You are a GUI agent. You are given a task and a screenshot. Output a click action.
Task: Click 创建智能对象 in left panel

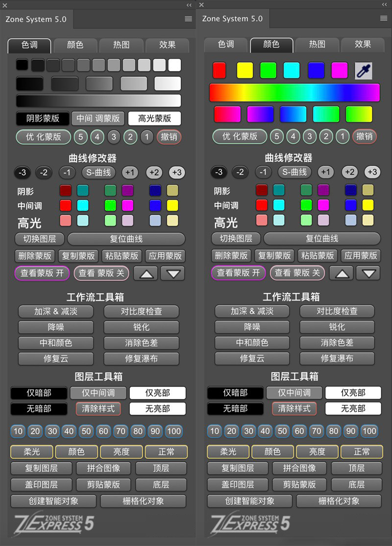point(53,501)
